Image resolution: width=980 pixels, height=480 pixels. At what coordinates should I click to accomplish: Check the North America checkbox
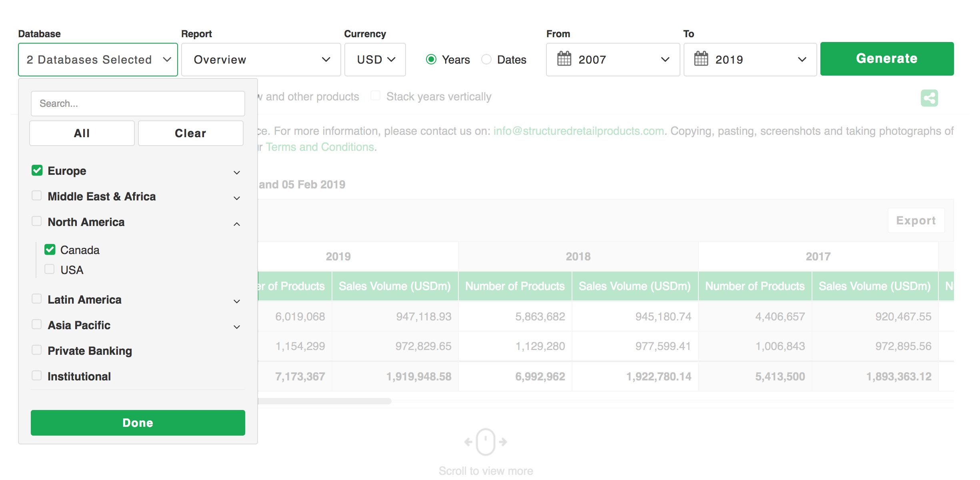37,221
